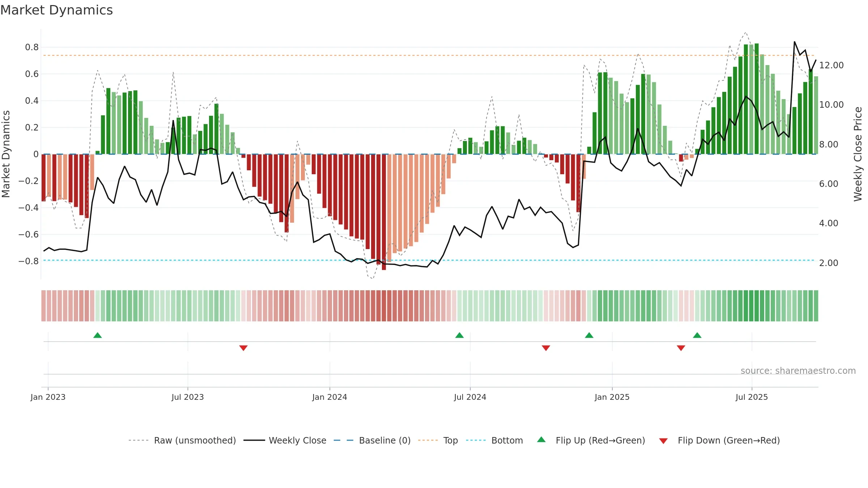Toggle the Bottom legend entry
This screenshot has height=488, width=868.
494,441
